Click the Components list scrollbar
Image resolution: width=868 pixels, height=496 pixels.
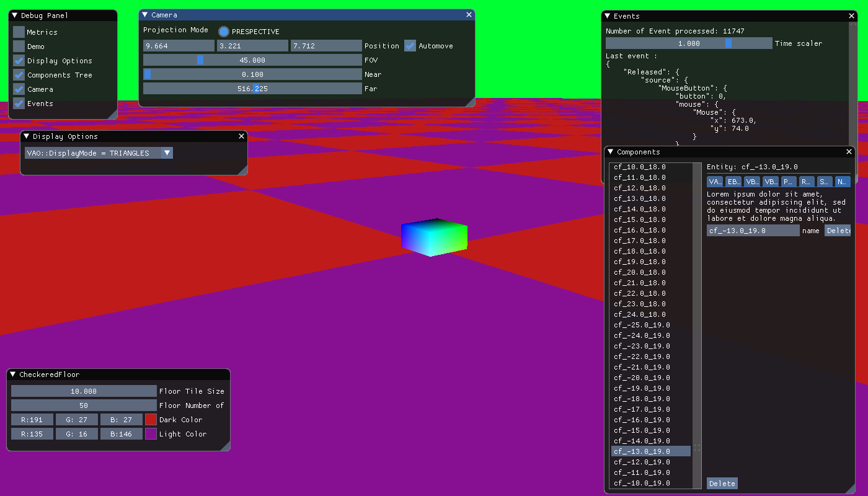[697, 326]
